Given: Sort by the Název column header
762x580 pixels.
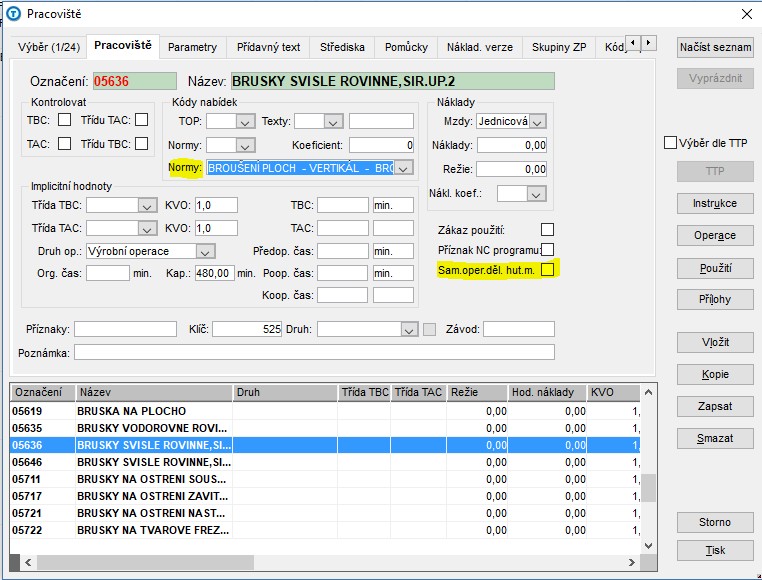Looking at the screenshot, I should pos(154,392).
